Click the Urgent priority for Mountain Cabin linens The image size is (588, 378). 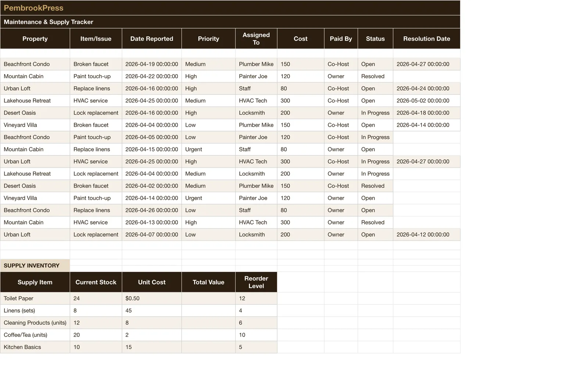(x=208, y=149)
